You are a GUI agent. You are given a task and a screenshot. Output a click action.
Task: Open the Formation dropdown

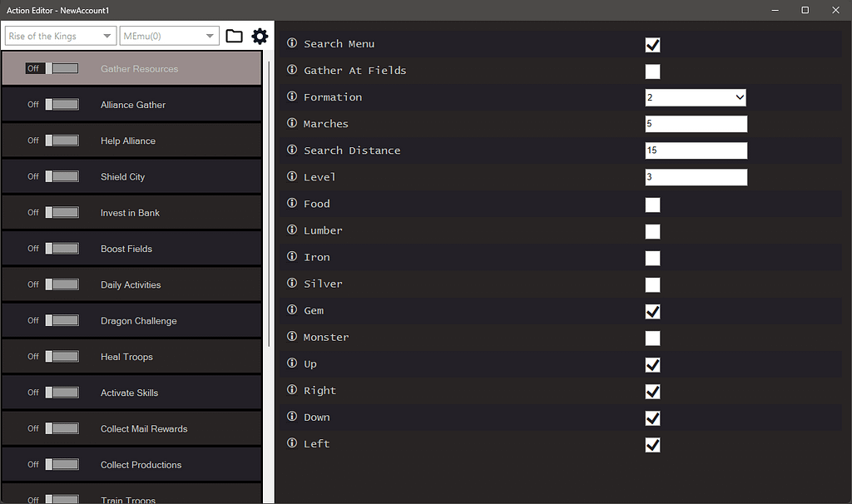click(x=696, y=97)
